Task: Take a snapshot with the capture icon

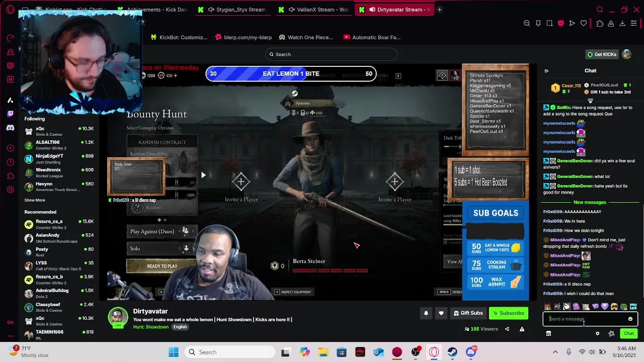Action: point(549,23)
